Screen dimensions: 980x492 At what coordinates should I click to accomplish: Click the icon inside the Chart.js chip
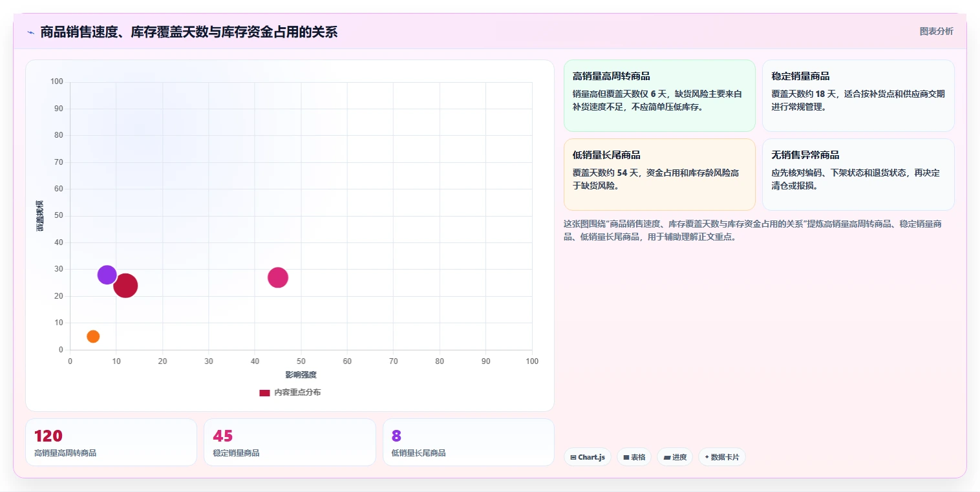coord(573,457)
